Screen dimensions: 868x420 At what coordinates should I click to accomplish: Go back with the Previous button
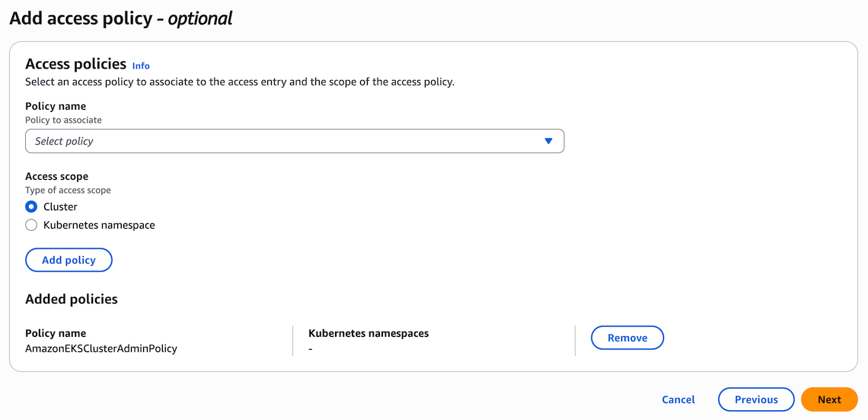[x=755, y=399]
